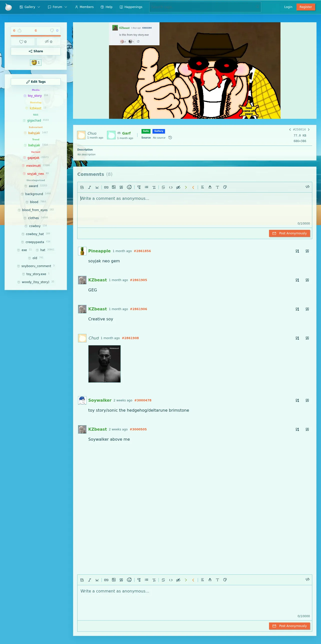Open the Happenings page
Viewport: 321px width, 644px height.
[x=131, y=7]
